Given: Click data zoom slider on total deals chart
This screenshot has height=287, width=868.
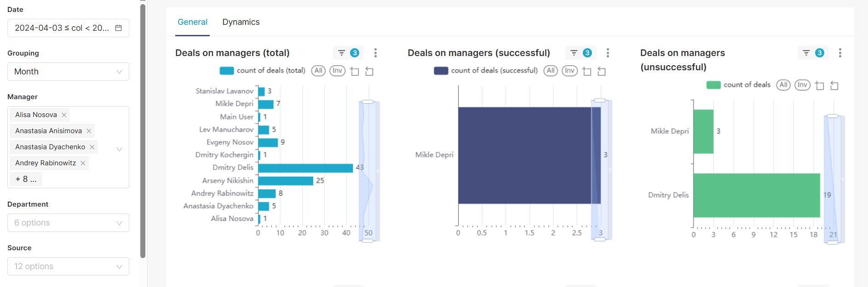Looking at the screenshot, I should coord(368,171).
